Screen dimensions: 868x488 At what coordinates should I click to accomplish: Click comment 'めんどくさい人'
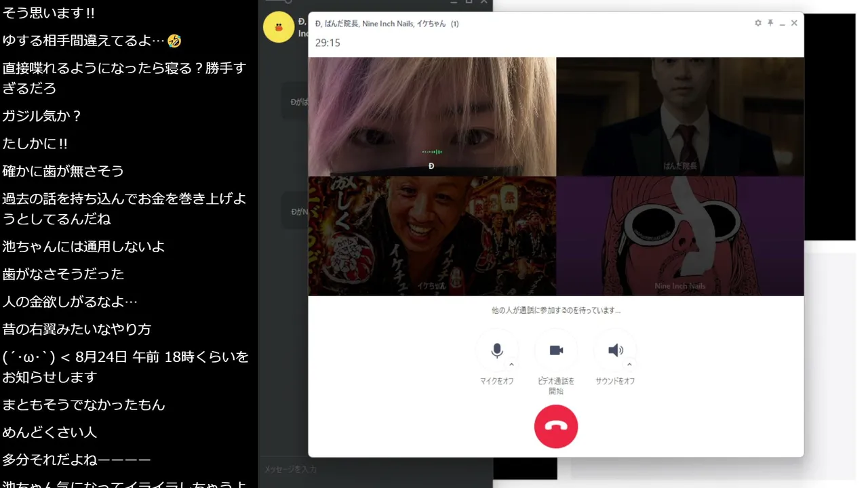(50, 432)
